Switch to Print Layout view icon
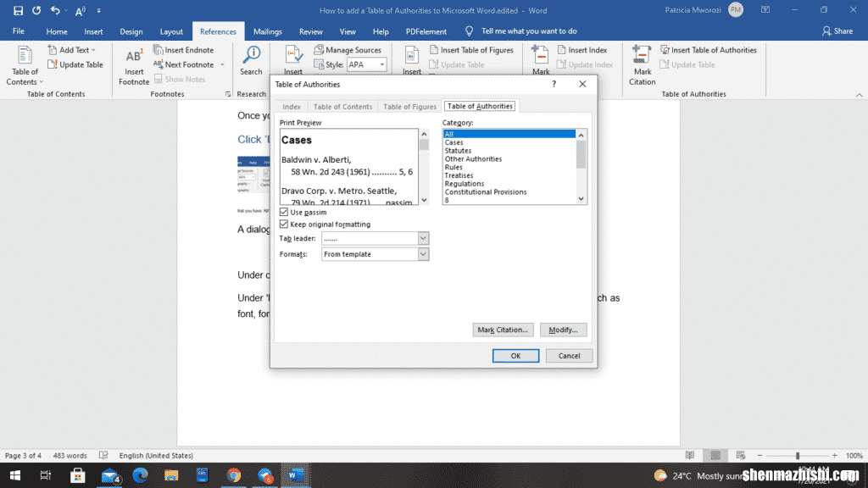This screenshot has width=868, height=488. pos(715,455)
